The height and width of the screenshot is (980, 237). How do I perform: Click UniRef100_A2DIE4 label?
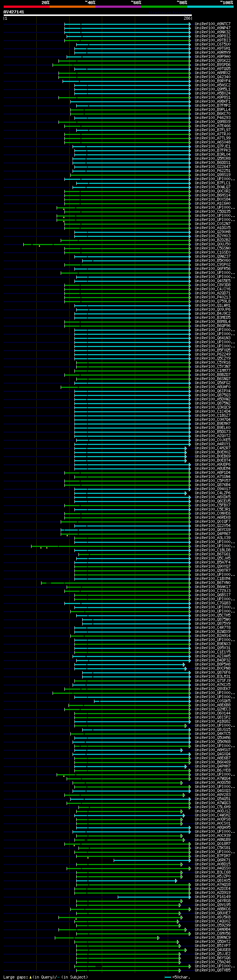pos(213,889)
